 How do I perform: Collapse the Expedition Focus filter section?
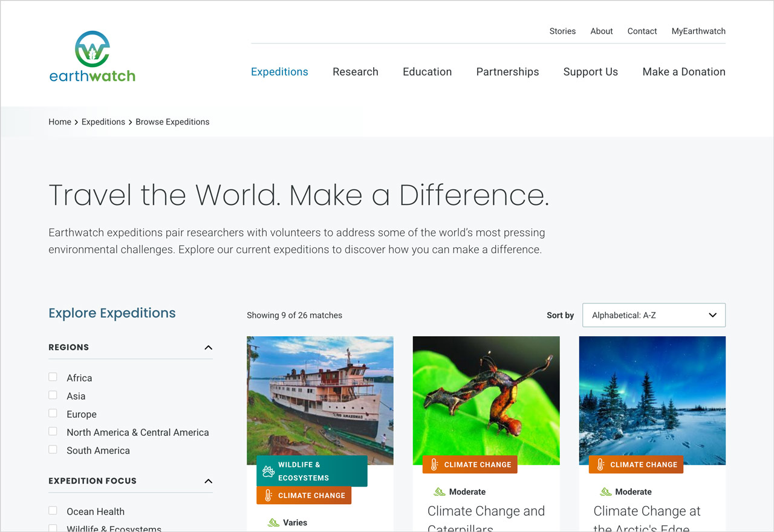209,481
